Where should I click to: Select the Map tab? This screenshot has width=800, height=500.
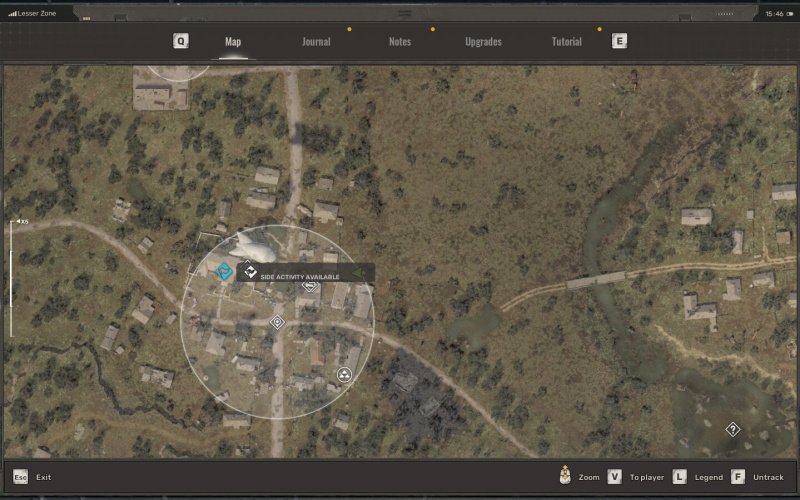(233, 42)
